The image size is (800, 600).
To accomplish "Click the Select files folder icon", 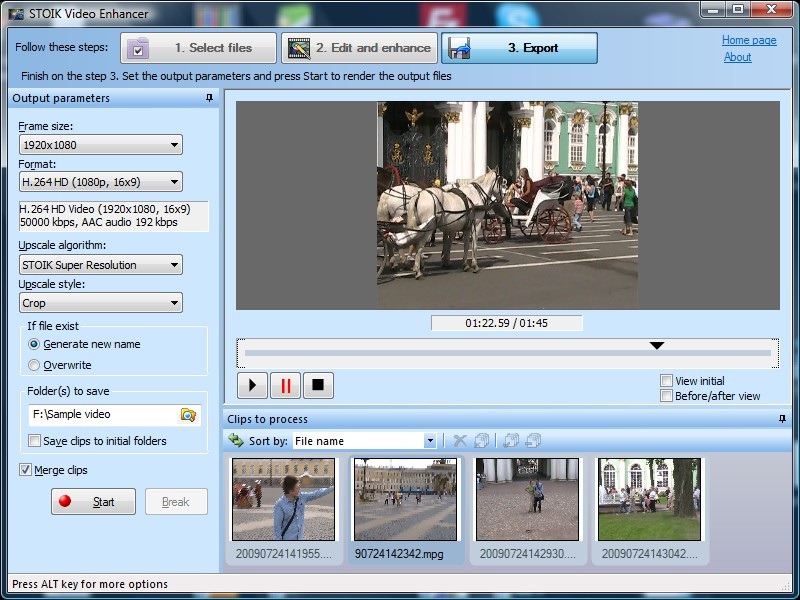I will pos(138,48).
